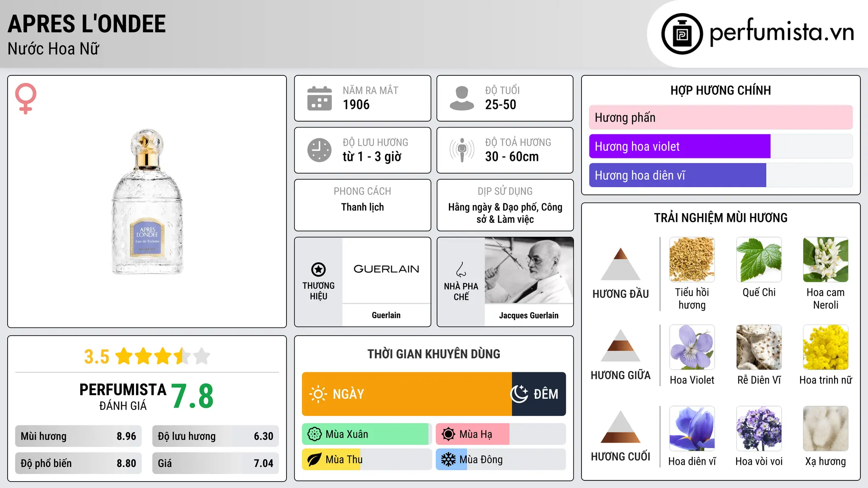868x488 pixels.
Task: Click the Hoa cam Neroli blossom image
Action: click(x=826, y=260)
